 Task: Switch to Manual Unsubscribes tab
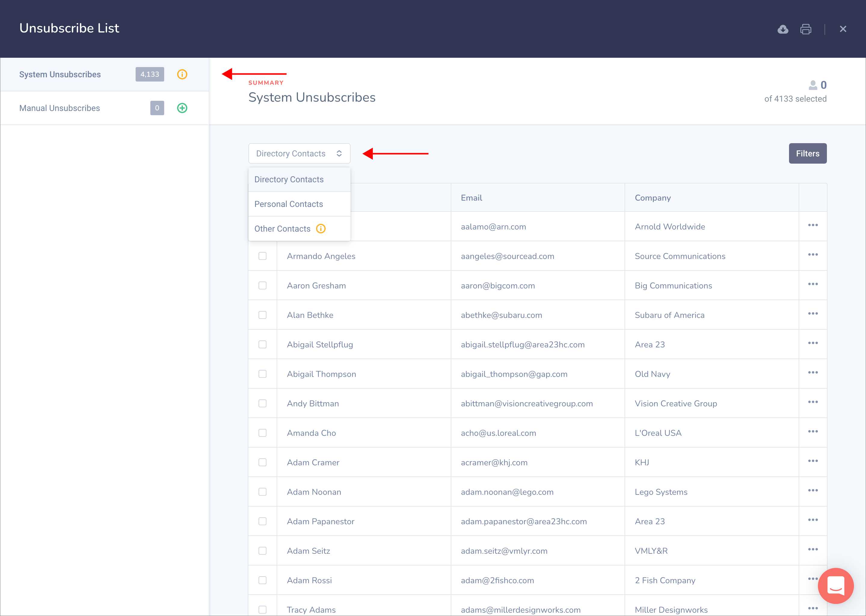(x=104, y=108)
